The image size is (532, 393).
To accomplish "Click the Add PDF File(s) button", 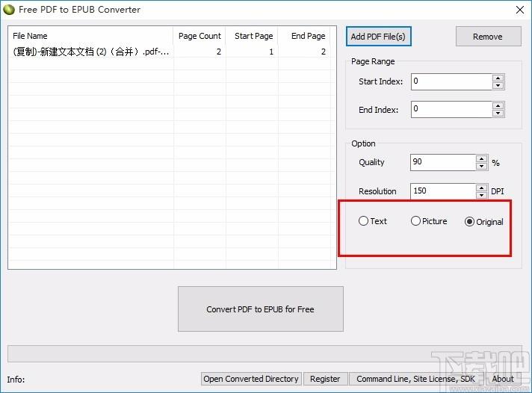I will click(x=379, y=36).
